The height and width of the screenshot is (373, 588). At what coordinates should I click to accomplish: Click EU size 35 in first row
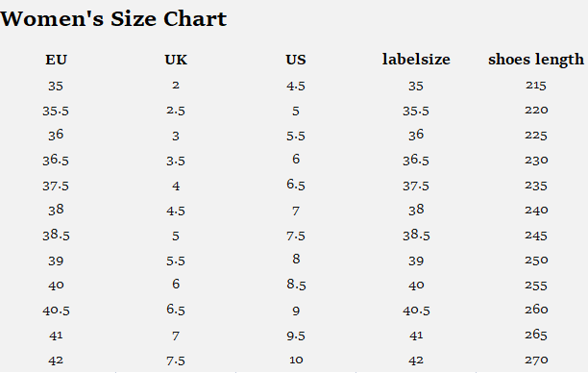[56, 86]
